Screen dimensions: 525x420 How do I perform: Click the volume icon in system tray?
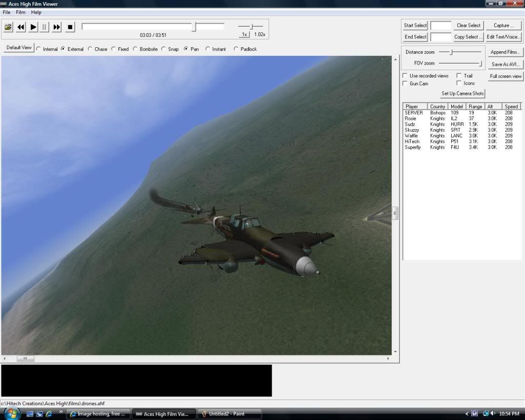pos(493,414)
